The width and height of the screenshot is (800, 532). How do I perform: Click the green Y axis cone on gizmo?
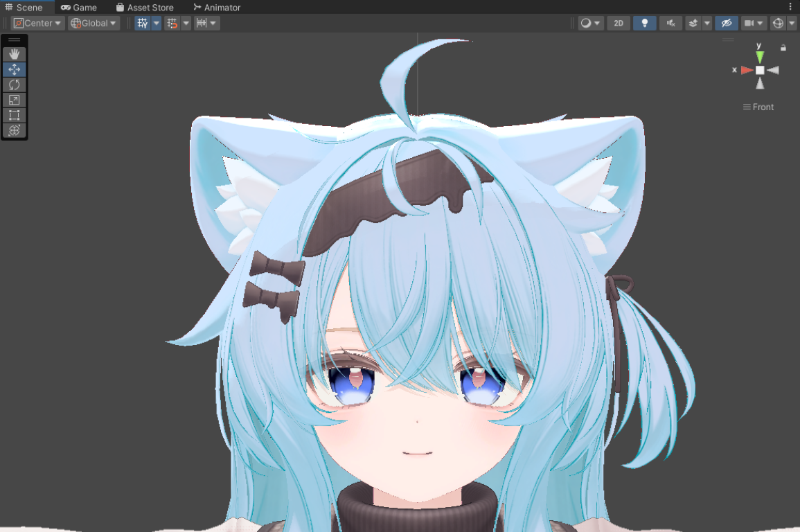coord(760,57)
